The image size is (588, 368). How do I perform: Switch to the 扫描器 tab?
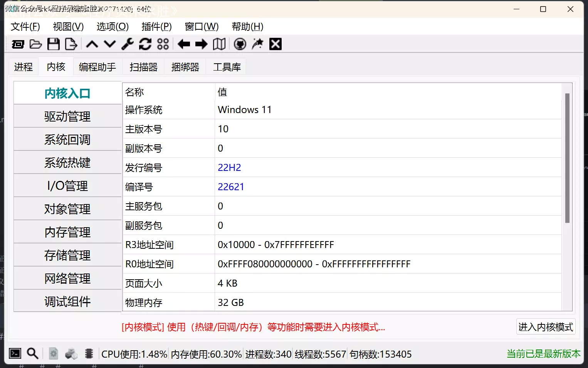pyautogui.click(x=143, y=67)
